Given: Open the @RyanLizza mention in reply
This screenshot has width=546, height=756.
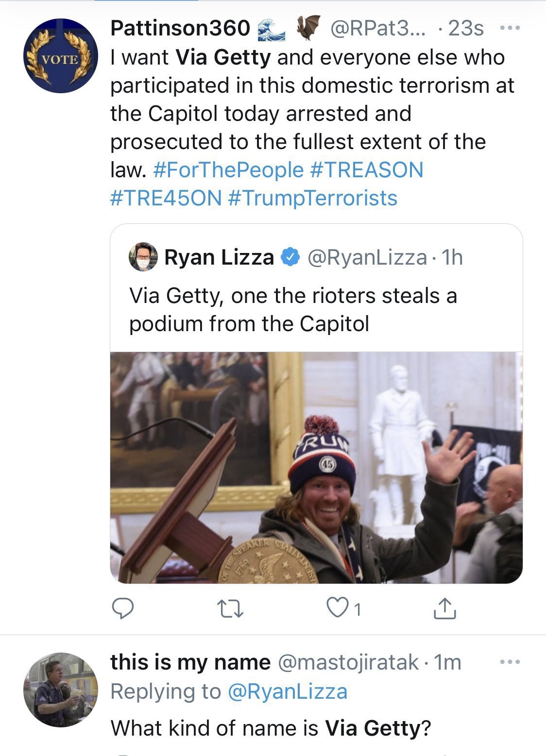Looking at the screenshot, I should point(287,691).
